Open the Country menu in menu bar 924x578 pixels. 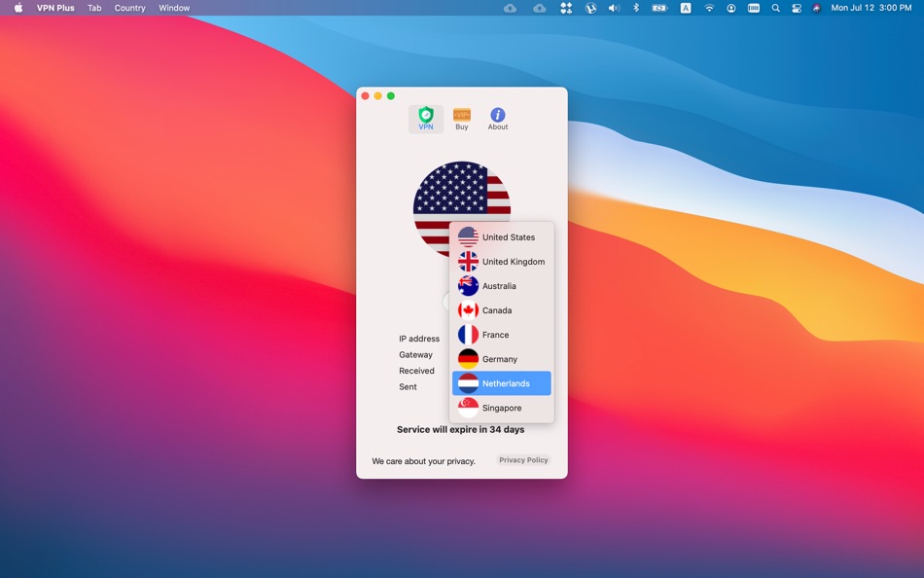point(129,8)
